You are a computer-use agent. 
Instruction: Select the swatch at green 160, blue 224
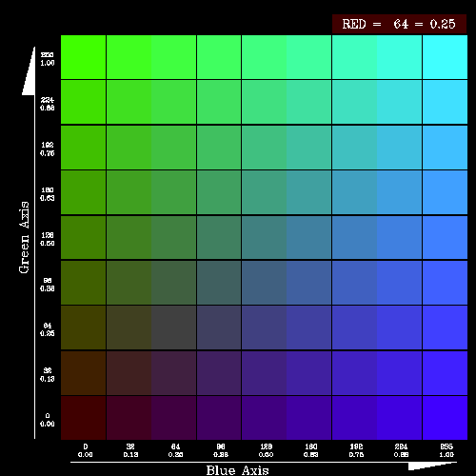pos(400,192)
